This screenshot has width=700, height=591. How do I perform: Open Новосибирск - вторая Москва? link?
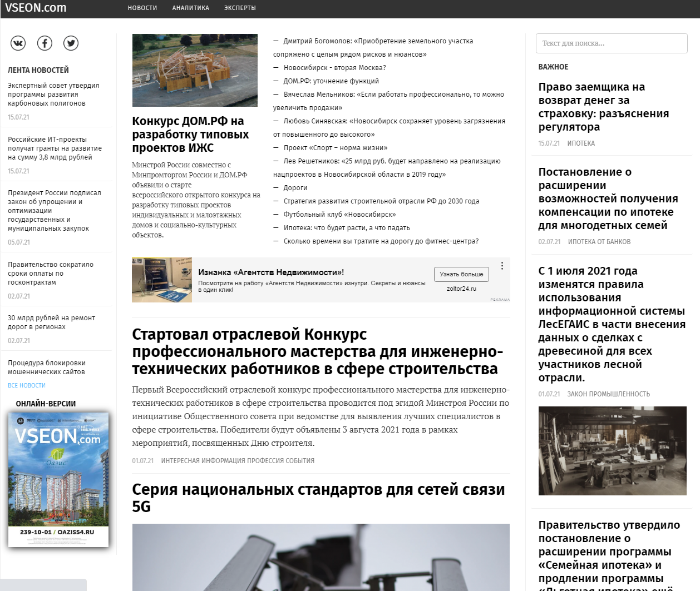[x=334, y=68]
